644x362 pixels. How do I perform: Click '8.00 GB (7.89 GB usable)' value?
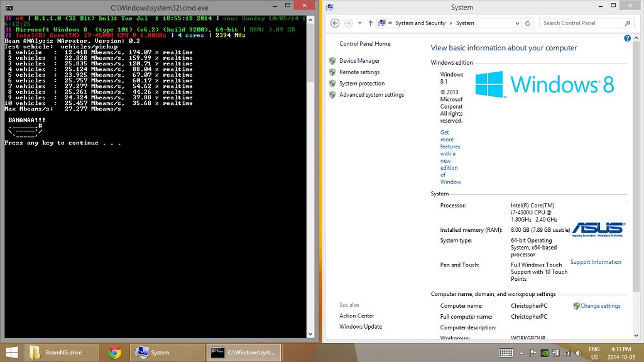[540, 229]
